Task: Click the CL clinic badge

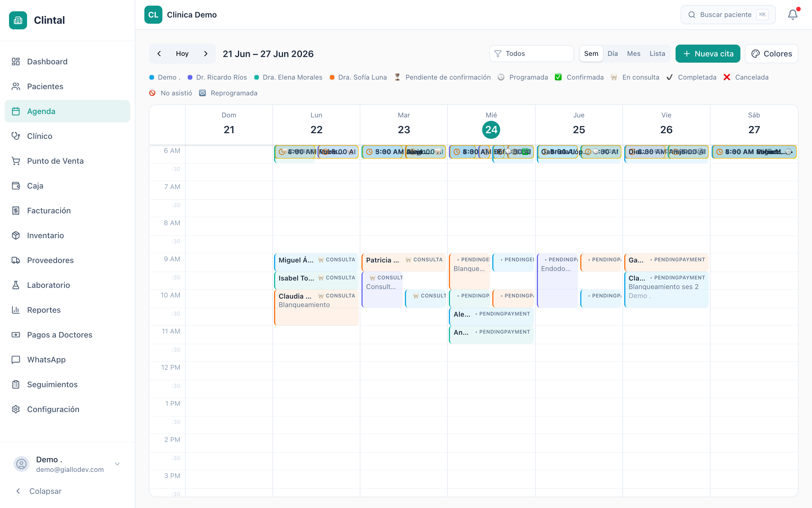Action: (x=153, y=15)
